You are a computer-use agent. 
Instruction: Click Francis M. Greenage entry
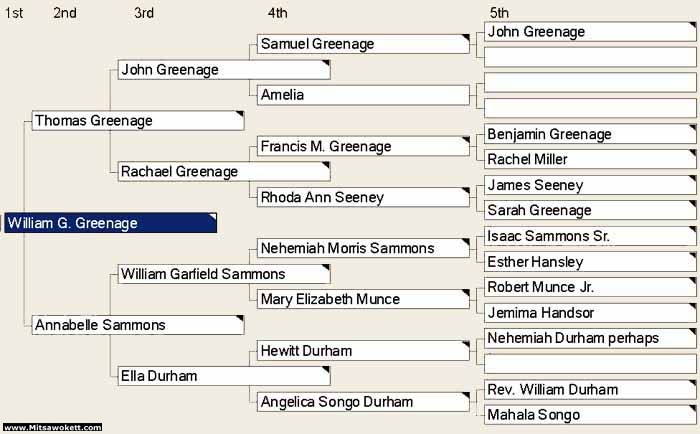click(362, 147)
